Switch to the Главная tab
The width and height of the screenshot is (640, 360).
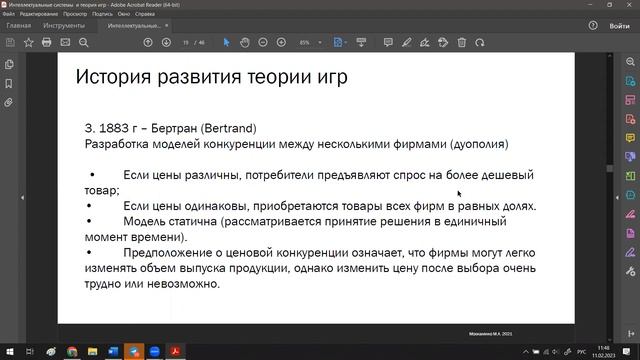click(x=19, y=26)
